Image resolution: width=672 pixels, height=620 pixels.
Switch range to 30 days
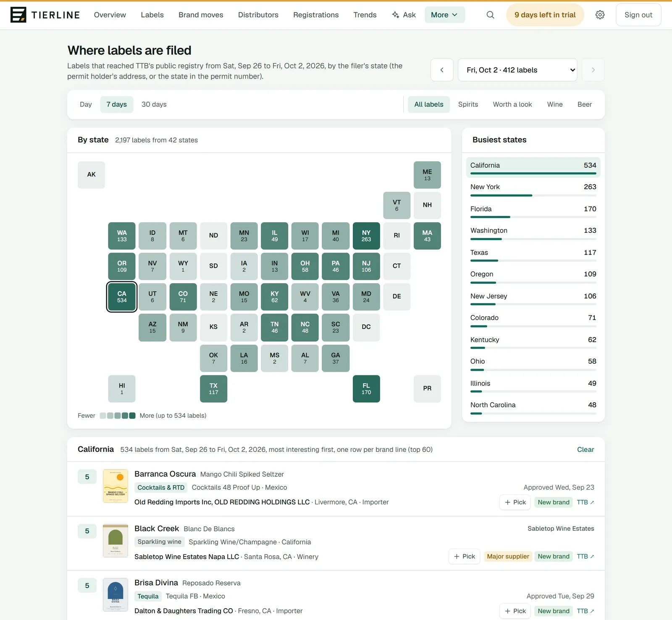click(154, 104)
